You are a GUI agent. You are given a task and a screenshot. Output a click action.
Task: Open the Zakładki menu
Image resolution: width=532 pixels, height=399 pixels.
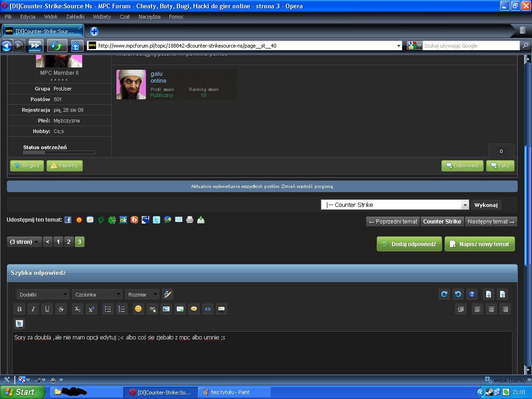[75, 17]
